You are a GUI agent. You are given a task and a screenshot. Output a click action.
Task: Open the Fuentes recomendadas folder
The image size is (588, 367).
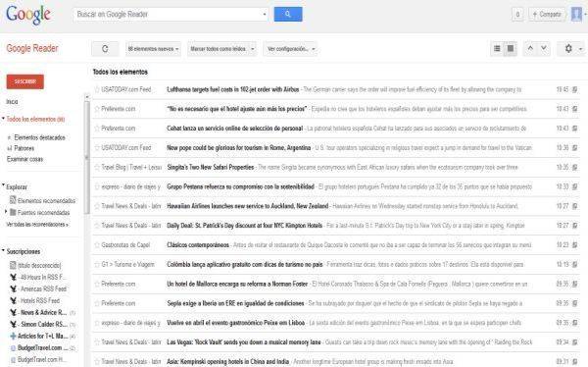pyautogui.click(x=40, y=213)
